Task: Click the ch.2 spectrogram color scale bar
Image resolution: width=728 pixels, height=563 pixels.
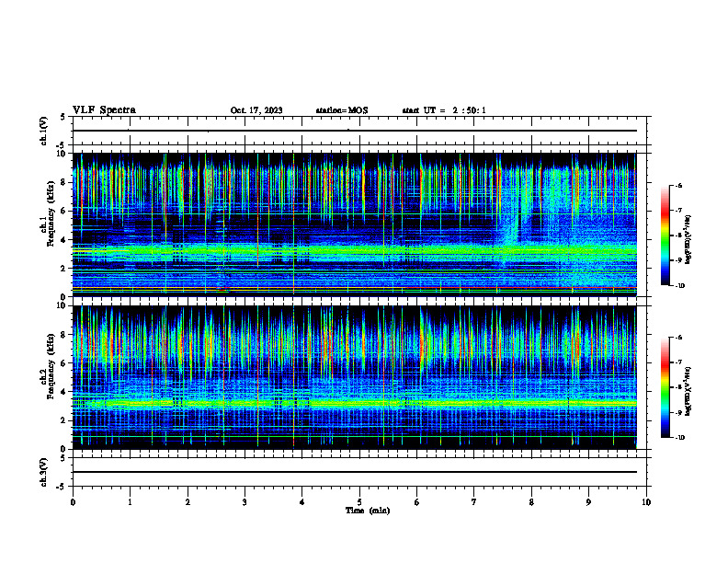Action: click(x=665, y=387)
